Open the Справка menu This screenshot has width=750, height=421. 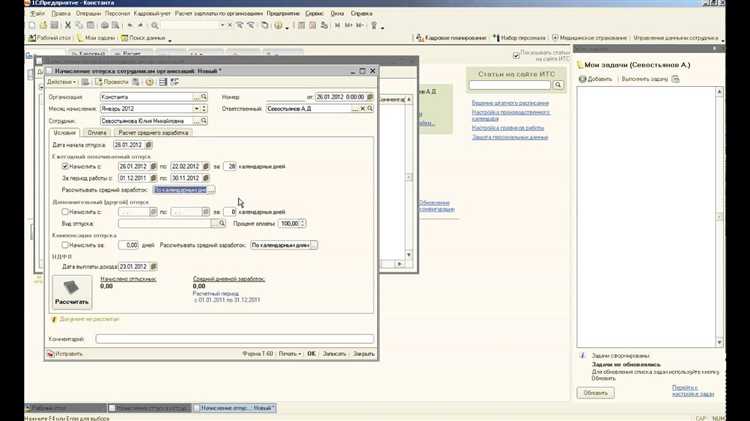[361, 13]
